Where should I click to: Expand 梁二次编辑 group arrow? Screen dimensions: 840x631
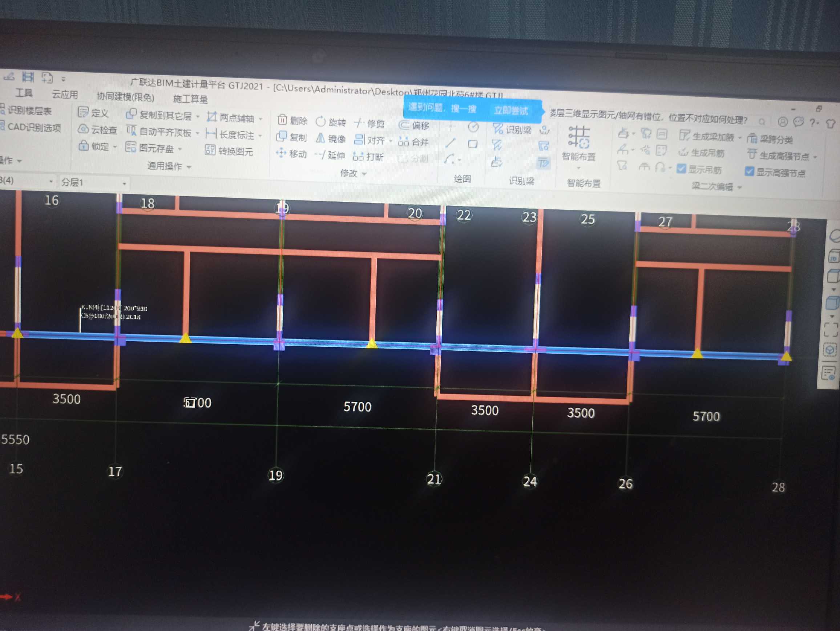coord(740,187)
